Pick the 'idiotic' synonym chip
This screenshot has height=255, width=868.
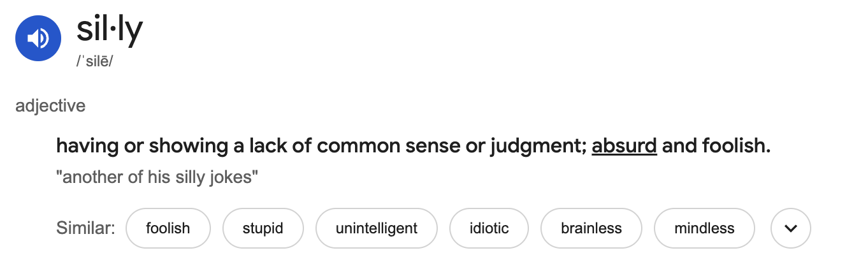click(489, 228)
